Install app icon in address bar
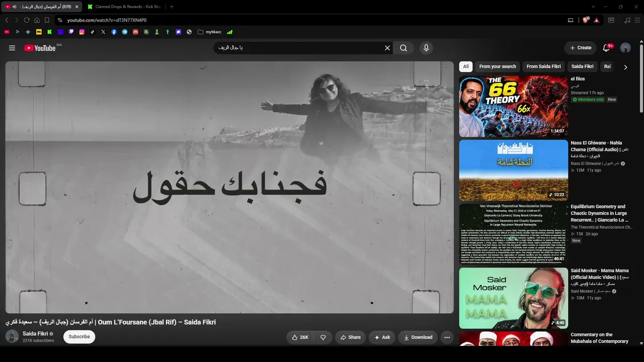The width and height of the screenshot is (644, 362). [x=571, y=20]
